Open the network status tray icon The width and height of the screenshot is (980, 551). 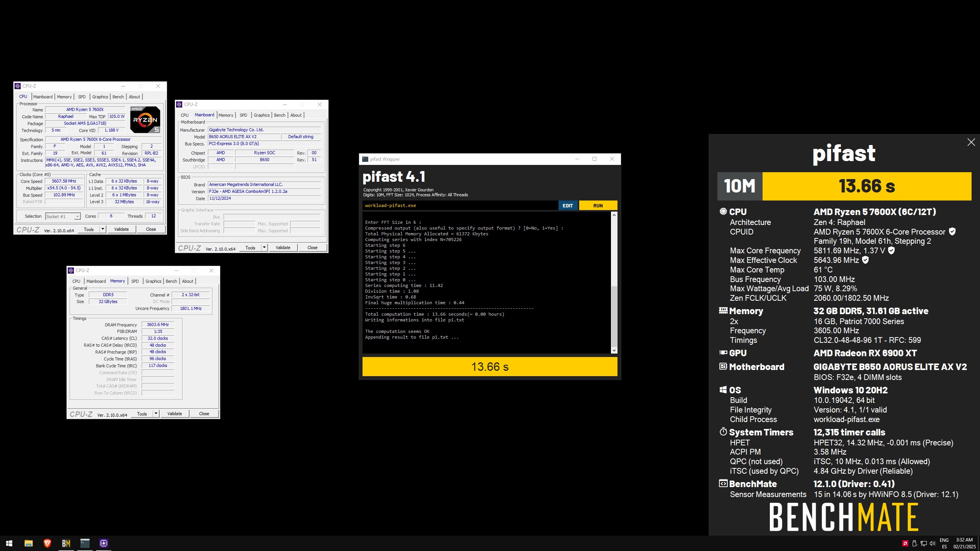click(x=923, y=543)
